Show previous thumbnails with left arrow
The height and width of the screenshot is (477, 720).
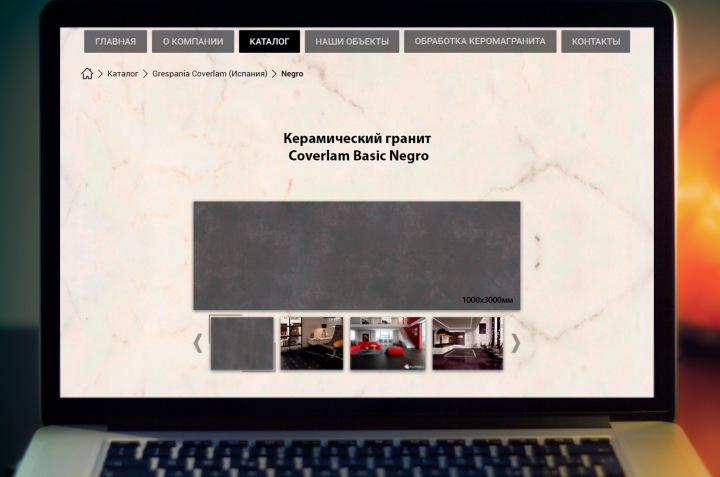pyautogui.click(x=198, y=343)
